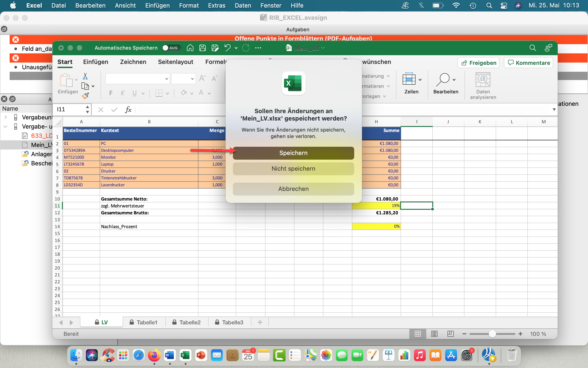Select the Tabelle3 sheet tab
This screenshot has width=588, height=368.
click(229, 322)
